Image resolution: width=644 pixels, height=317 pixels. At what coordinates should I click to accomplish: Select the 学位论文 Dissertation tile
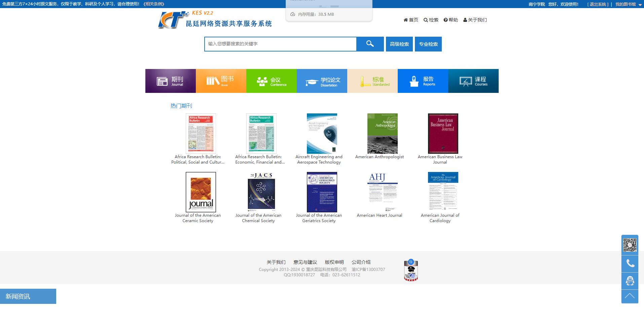[322, 81]
